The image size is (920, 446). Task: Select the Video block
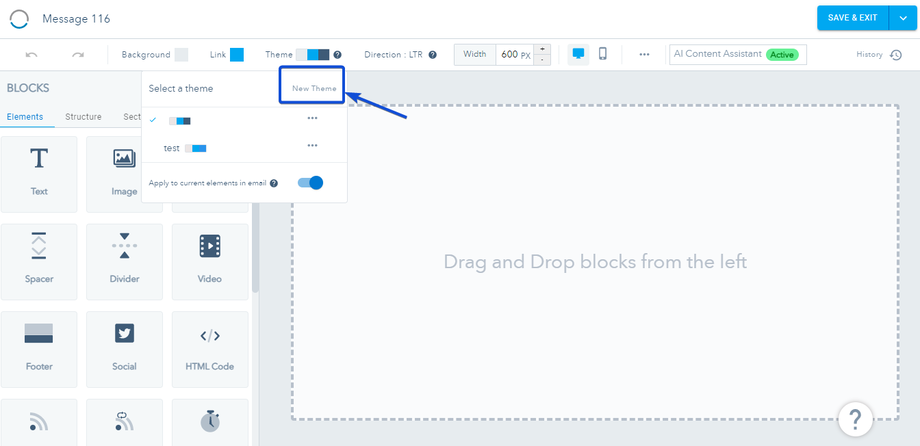pos(209,262)
